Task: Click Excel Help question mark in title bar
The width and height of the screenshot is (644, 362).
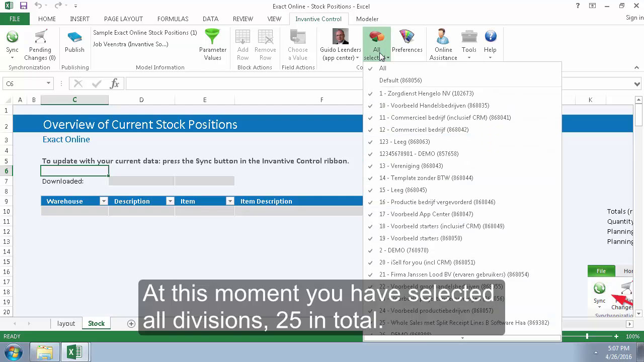Action: [x=578, y=6]
